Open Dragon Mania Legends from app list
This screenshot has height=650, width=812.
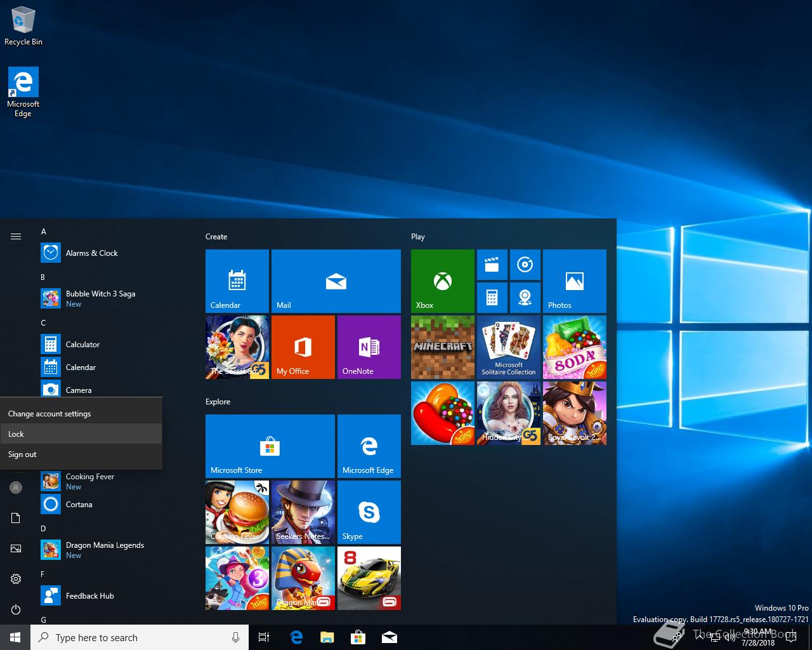coord(113,550)
